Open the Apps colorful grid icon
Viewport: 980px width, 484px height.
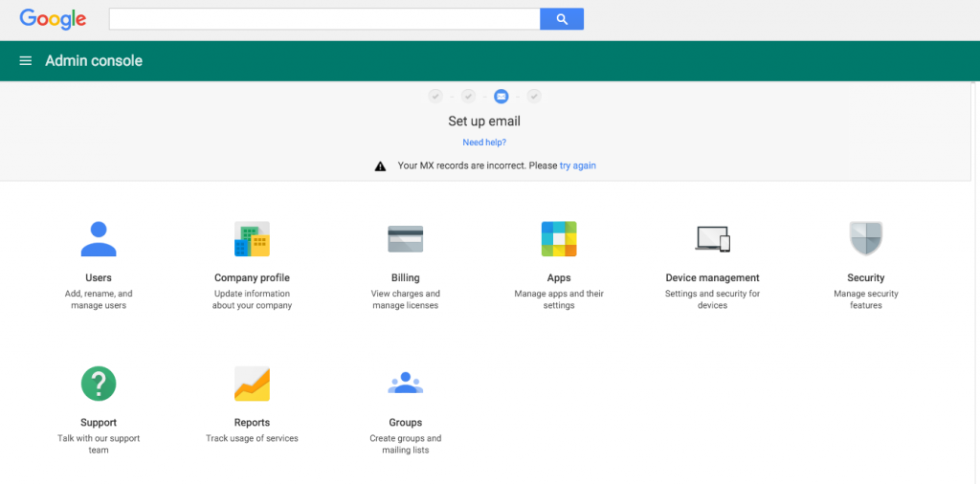point(559,238)
